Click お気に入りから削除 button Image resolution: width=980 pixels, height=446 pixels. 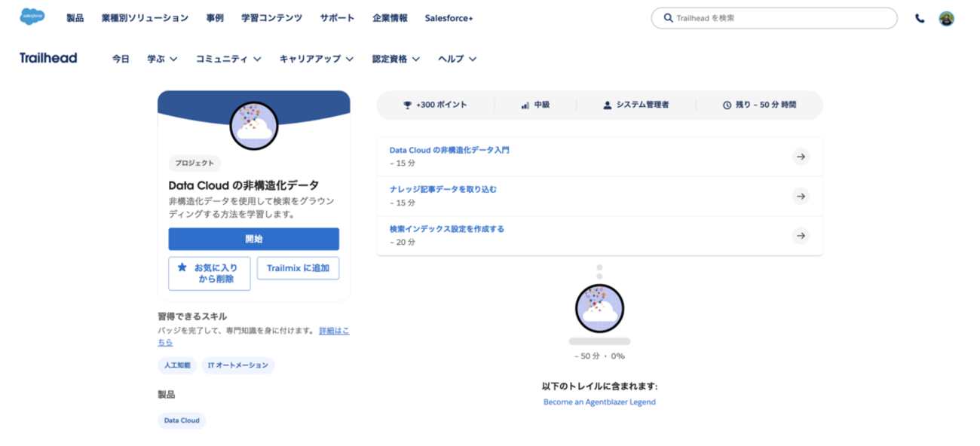point(210,273)
